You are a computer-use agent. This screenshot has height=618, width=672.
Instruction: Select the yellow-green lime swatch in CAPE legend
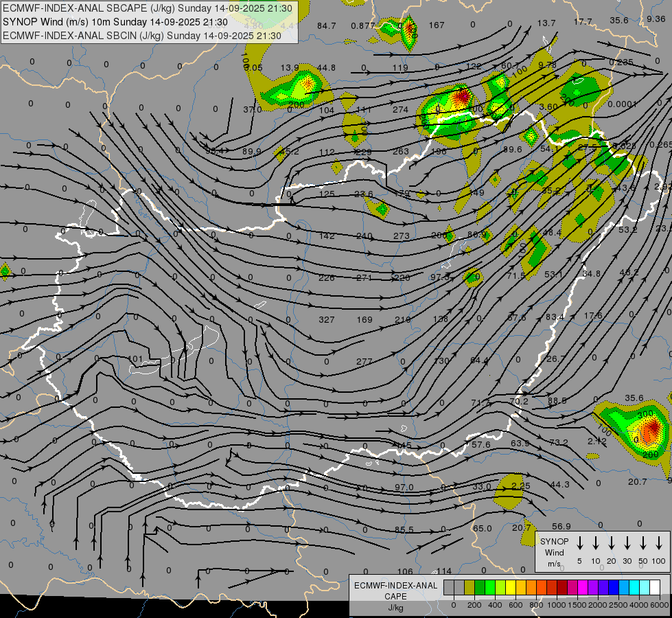pos(500,588)
